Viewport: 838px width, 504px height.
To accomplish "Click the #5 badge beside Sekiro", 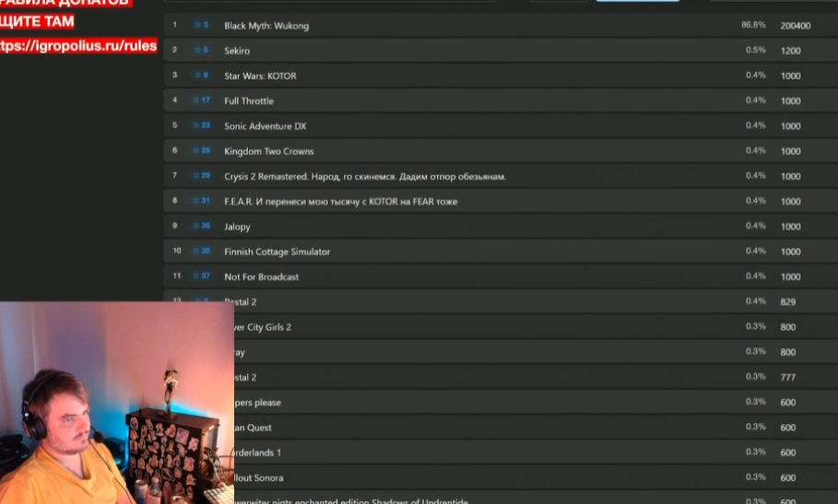I will [x=202, y=50].
